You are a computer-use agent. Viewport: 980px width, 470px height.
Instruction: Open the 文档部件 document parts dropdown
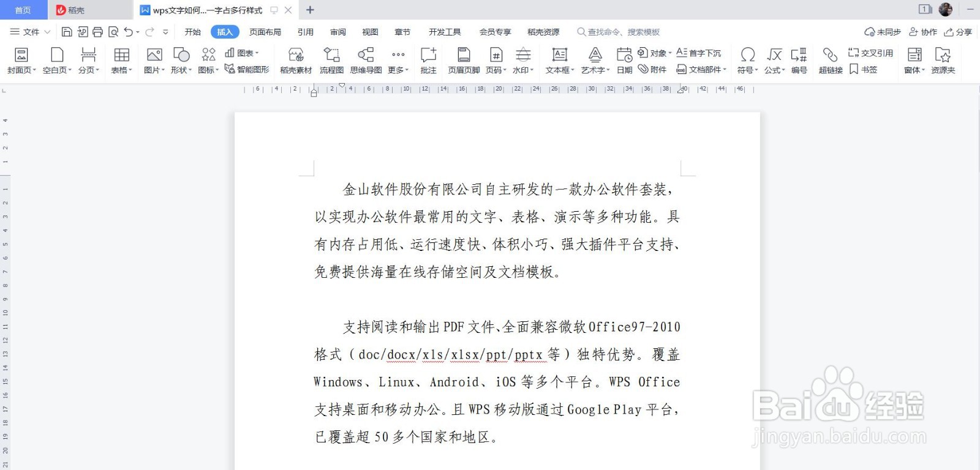click(x=701, y=69)
